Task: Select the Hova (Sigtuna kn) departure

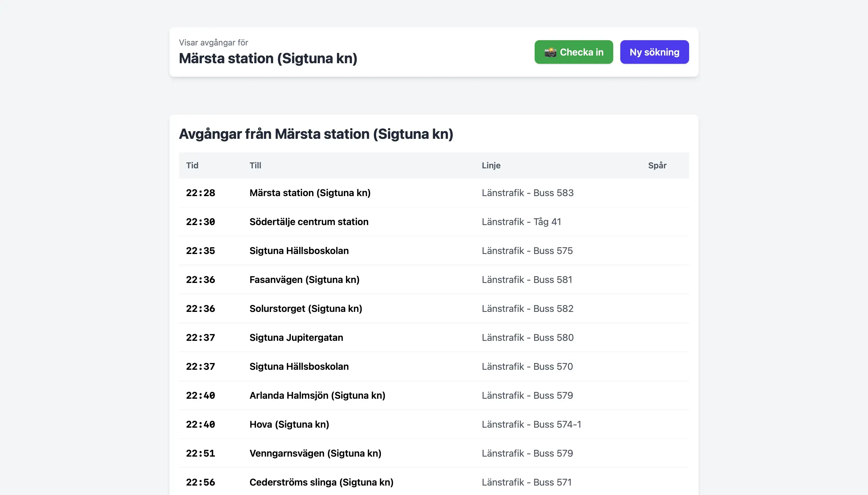Action: tap(289, 424)
